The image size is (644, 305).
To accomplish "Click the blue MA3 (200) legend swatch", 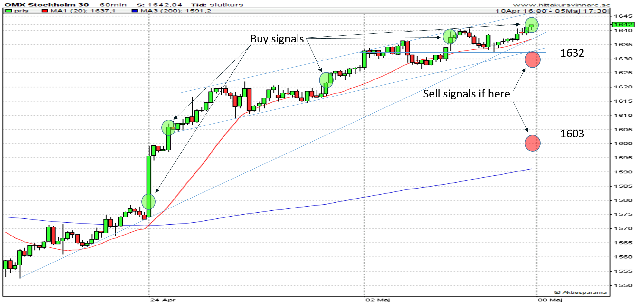I will pos(135,11).
